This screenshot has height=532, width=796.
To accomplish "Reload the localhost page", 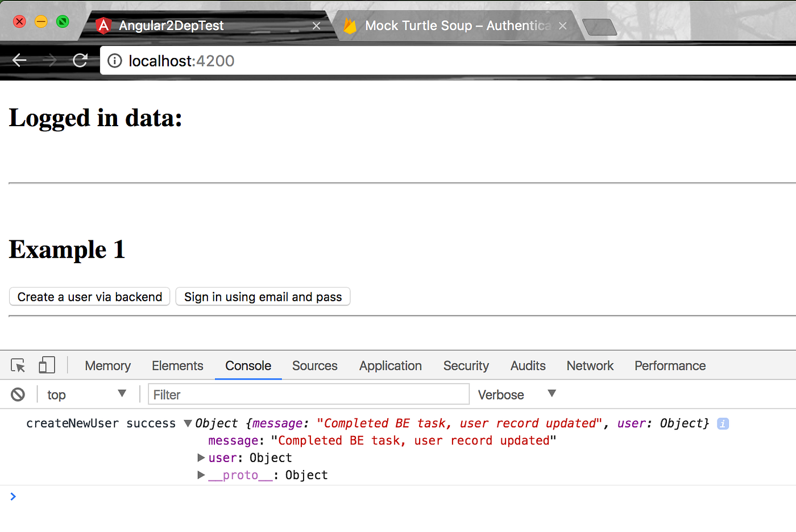I will (x=80, y=60).
